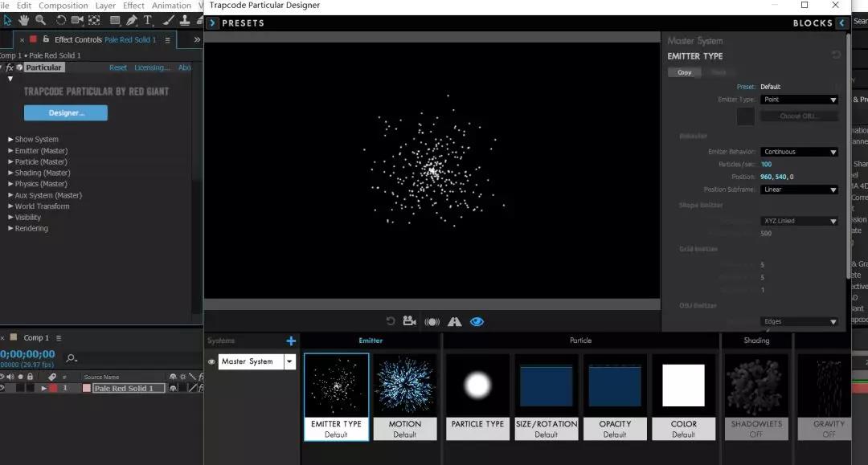The height and width of the screenshot is (465, 868).
Task: Select the Hand tool in After Effects toolbar
Action: 23,20
